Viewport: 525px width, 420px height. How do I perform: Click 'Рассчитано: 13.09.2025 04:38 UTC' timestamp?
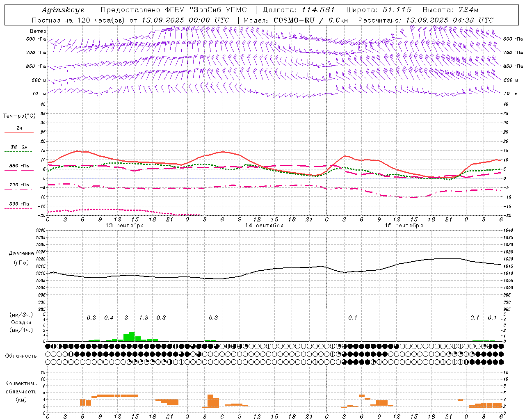pos(426,20)
